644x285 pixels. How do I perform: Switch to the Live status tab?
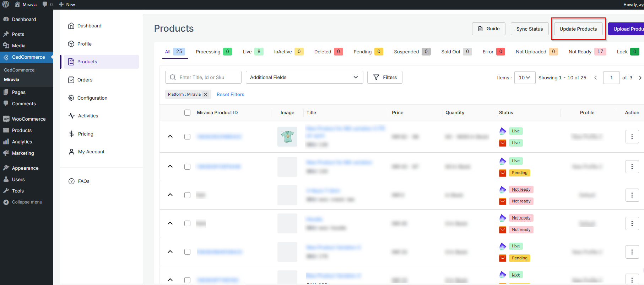[x=253, y=52]
